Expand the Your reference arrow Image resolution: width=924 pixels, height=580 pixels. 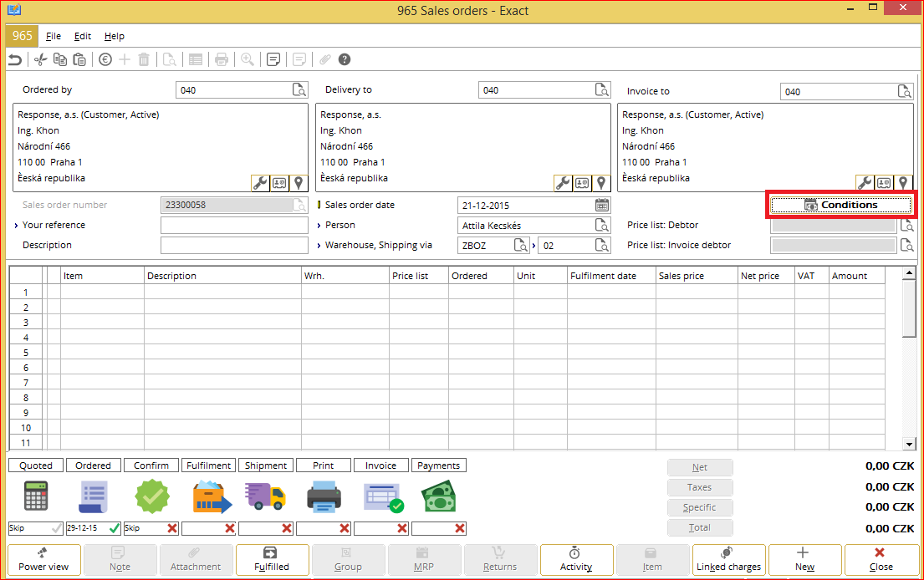[17, 225]
